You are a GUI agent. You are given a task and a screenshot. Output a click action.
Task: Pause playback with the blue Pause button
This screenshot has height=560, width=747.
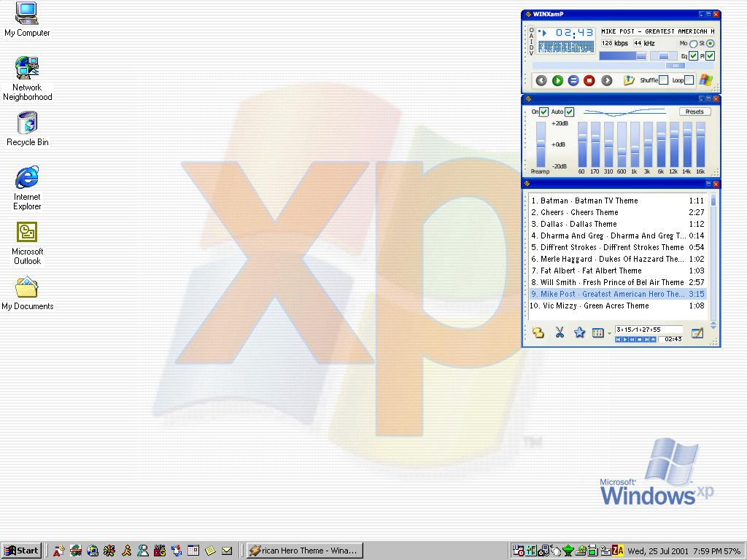(x=573, y=80)
